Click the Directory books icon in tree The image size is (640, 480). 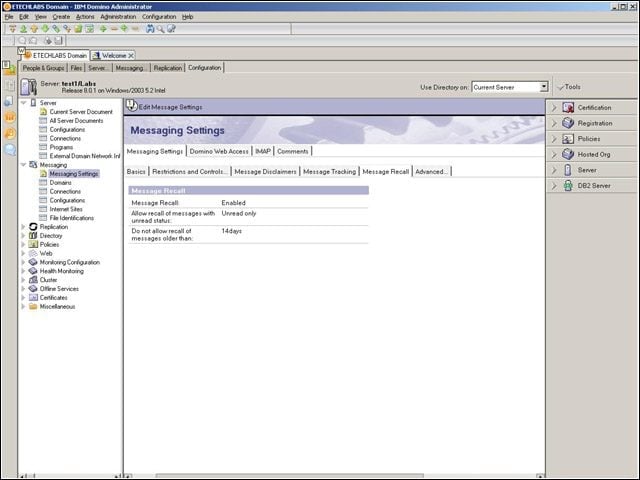tap(33, 236)
